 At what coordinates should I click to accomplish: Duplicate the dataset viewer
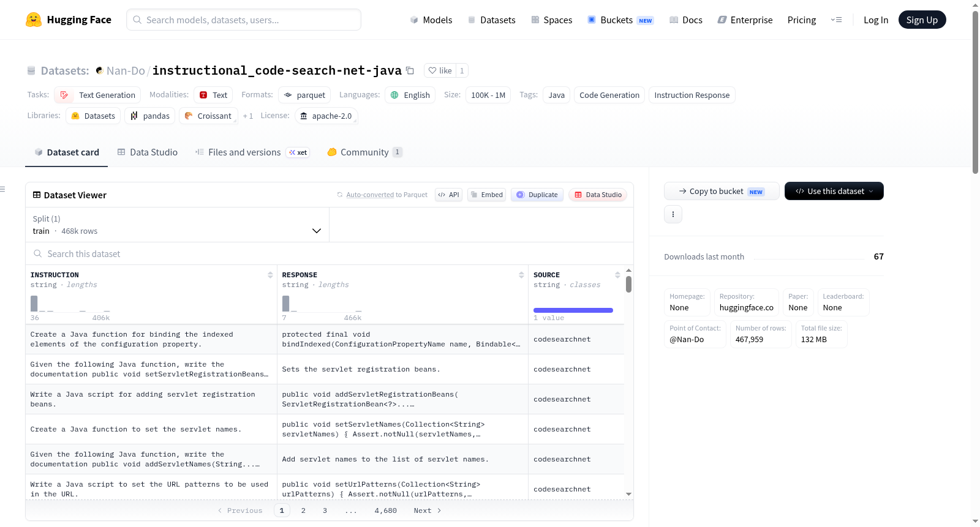[x=537, y=195]
